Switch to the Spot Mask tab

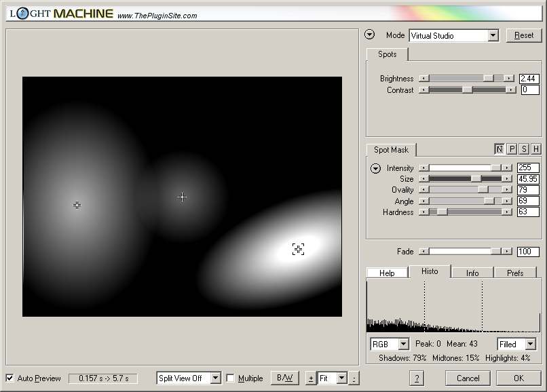point(391,150)
